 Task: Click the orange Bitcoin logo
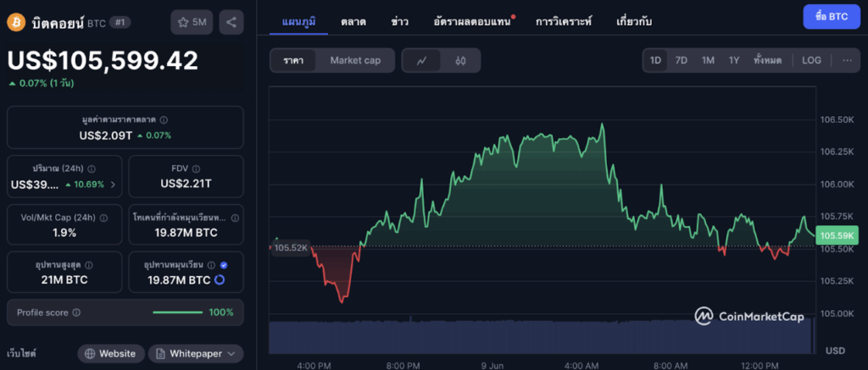pyautogui.click(x=15, y=20)
